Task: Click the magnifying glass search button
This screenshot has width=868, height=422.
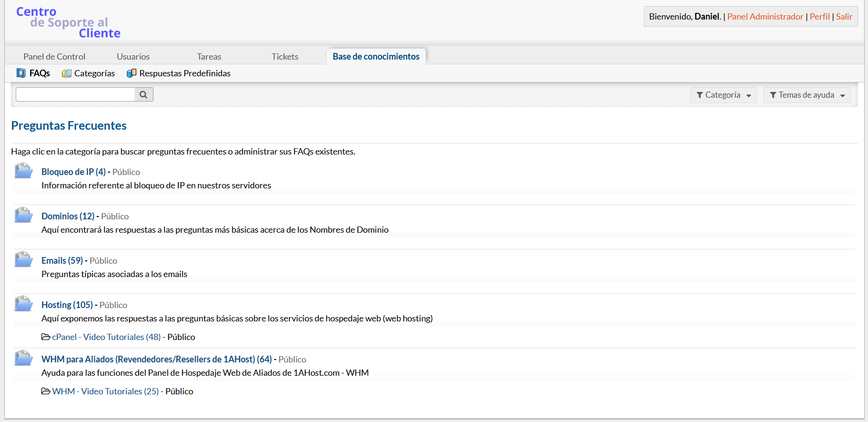Action: coord(143,94)
